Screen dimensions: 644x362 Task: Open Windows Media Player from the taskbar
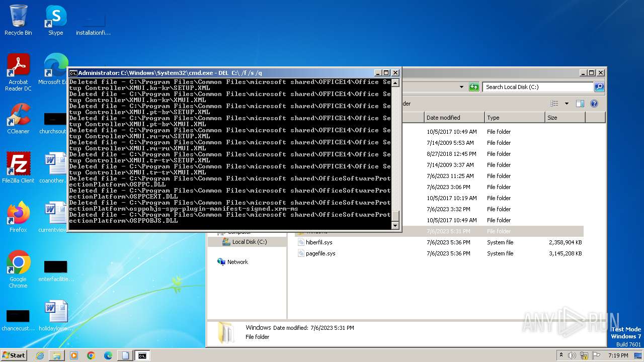pos(74,355)
